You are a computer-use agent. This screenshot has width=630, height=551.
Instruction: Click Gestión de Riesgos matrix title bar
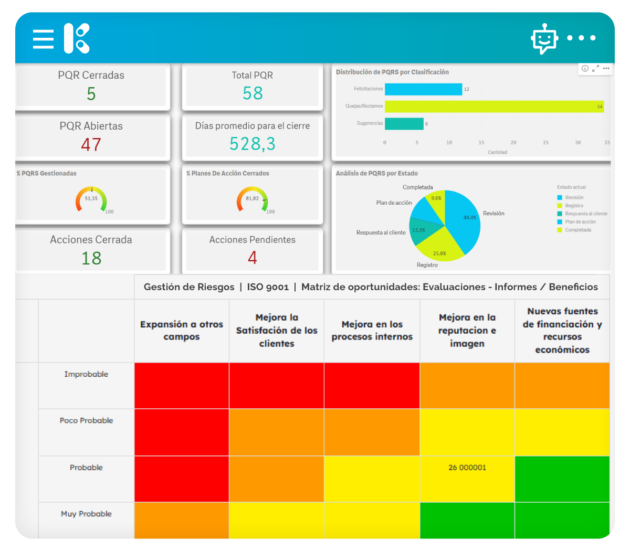click(x=371, y=287)
